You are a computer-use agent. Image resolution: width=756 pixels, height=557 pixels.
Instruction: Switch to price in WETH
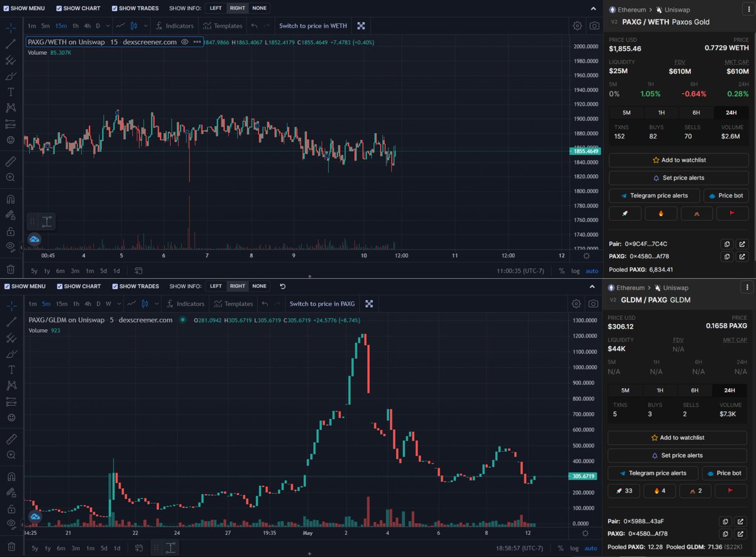pos(314,26)
